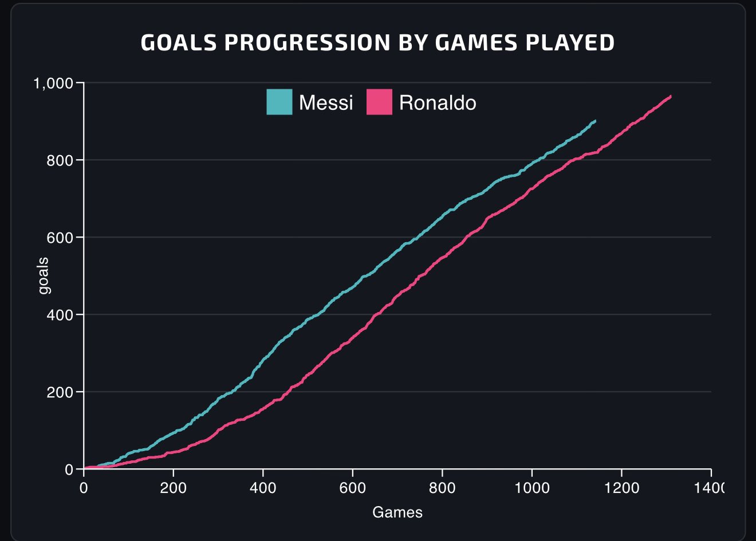Viewport: 756px width, 541px height.
Task: Select the "Games" horizontal axis title
Action: [397, 512]
